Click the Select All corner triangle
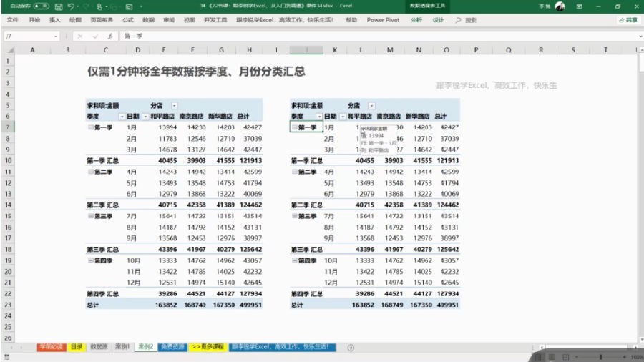The height and width of the screenshot is (362, 644). coord(10,50)
